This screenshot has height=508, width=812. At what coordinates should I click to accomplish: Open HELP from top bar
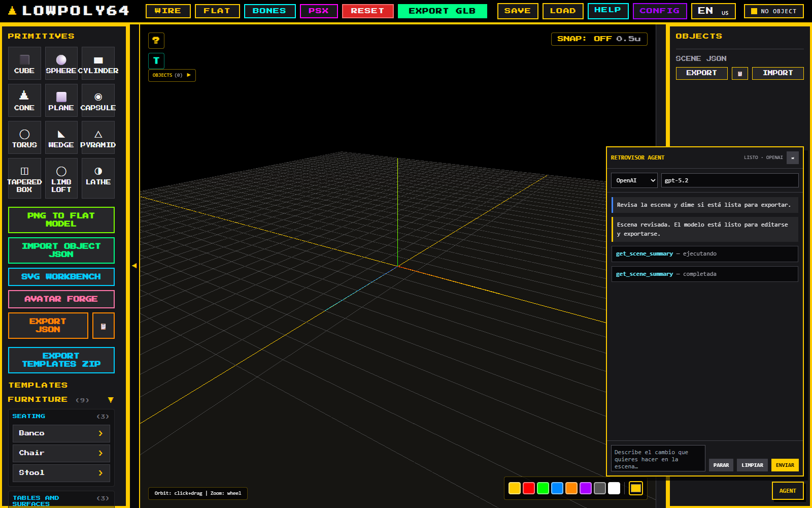point(608,11)
